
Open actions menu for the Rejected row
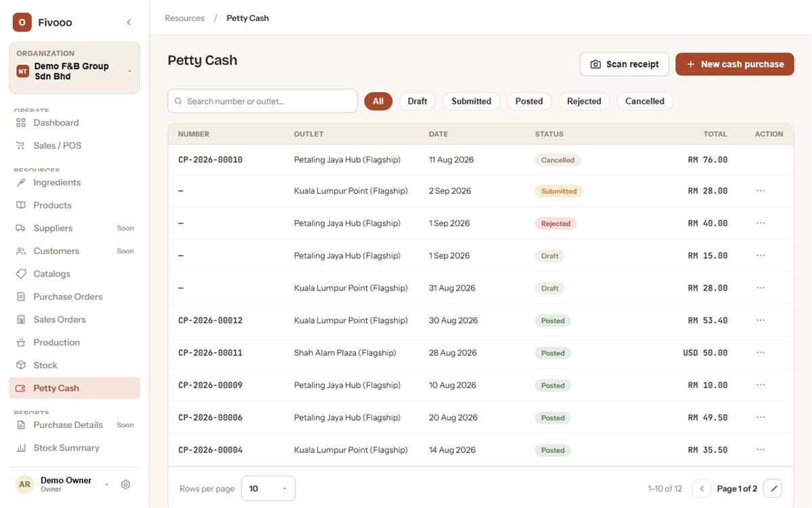click(761, 224)
